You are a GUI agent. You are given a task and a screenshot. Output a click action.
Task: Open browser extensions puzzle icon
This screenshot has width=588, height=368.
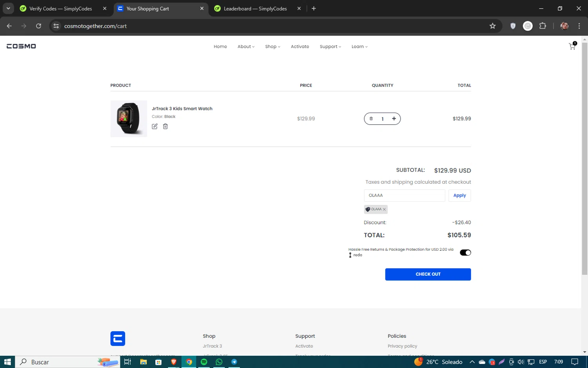(x=543, y=26)
